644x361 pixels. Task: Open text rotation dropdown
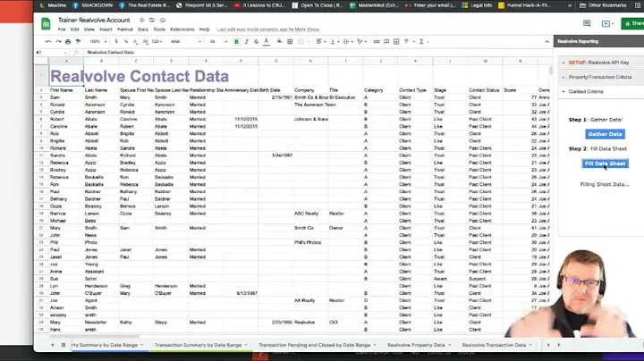pos(361,41)
